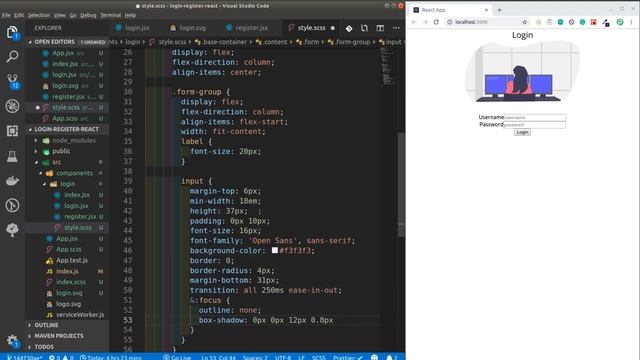Screen dimensions: 640x360
Task: Select the style.scss editor tab
Action: [310, 28]
